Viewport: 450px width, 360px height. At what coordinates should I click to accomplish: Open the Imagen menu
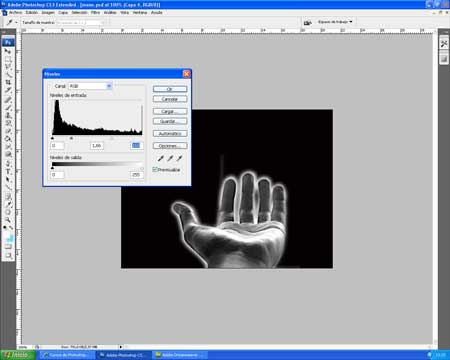pyautogui.click(x=48, y=12)
